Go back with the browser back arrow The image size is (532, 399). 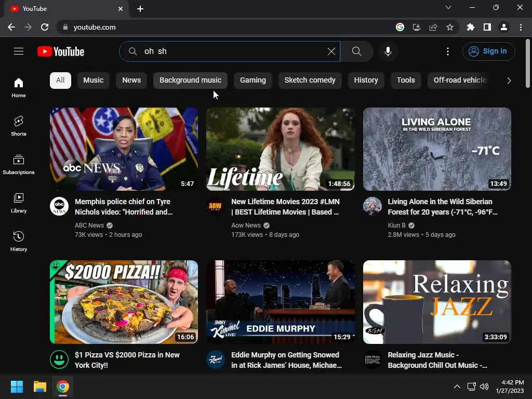pos(11,27)
